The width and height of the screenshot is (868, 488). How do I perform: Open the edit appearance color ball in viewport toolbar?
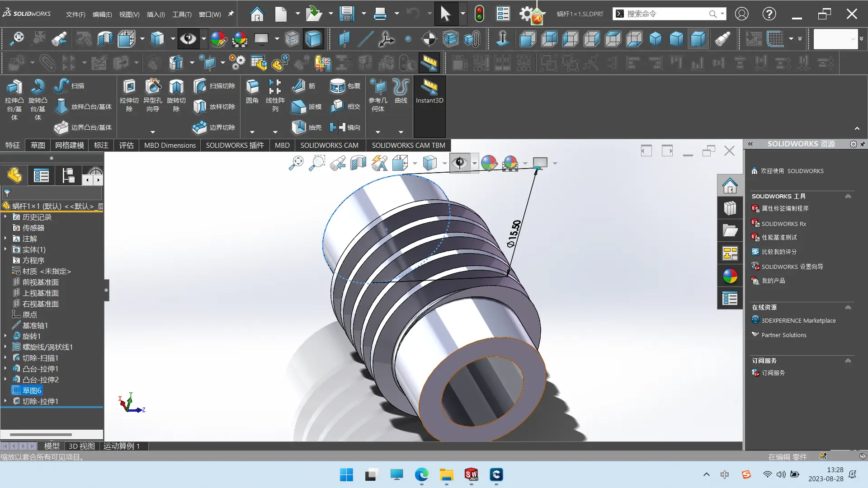(x=489, y=163)
